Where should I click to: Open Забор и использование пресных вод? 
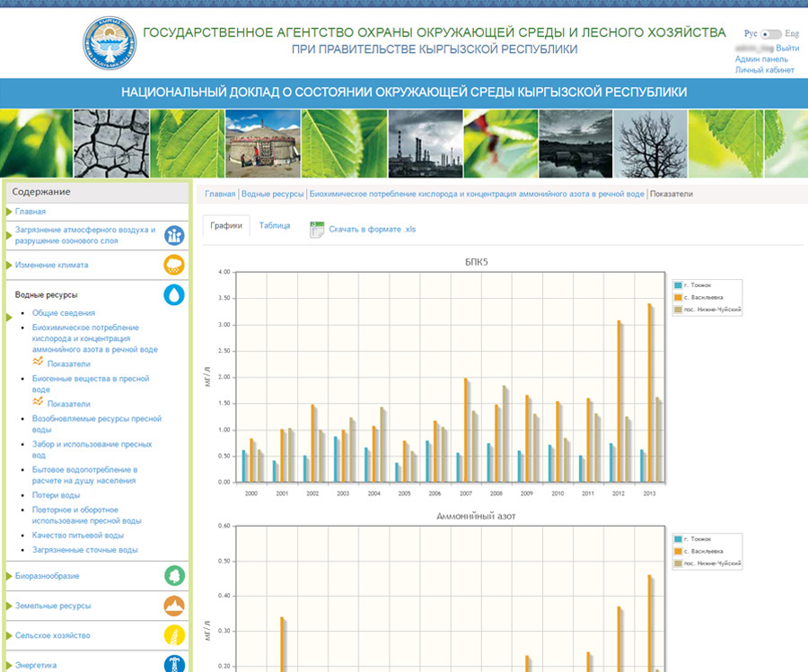[92, 449]
